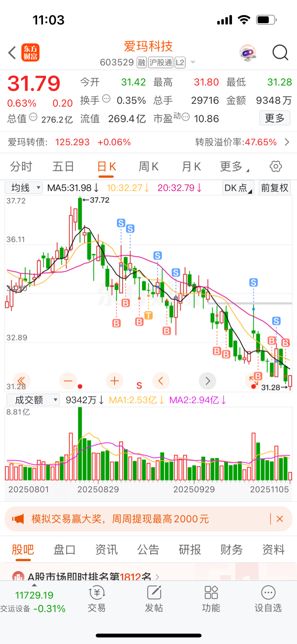The height and width of the screenshot is (644, 297).
Task: Select the 日K chart tab
Action: (x=107, y=167)
